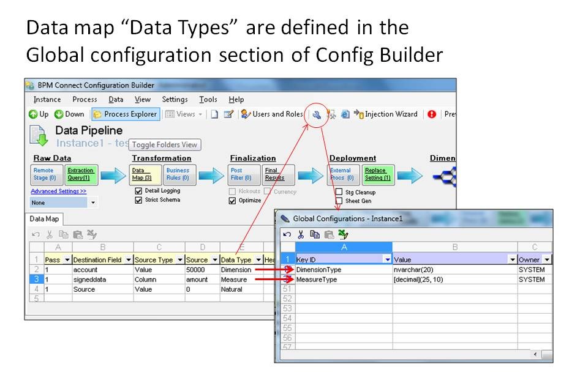Open the Advanced Settings link

[x=58, y=191]
